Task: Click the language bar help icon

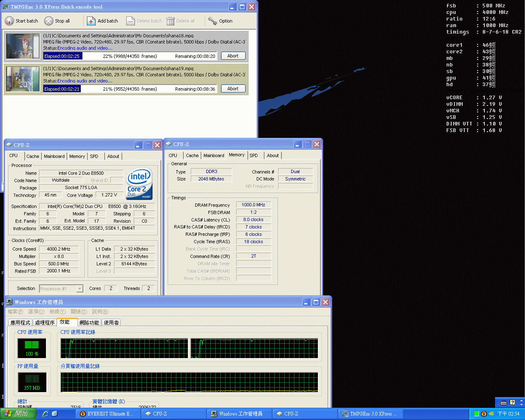Action: click(512, 402)
